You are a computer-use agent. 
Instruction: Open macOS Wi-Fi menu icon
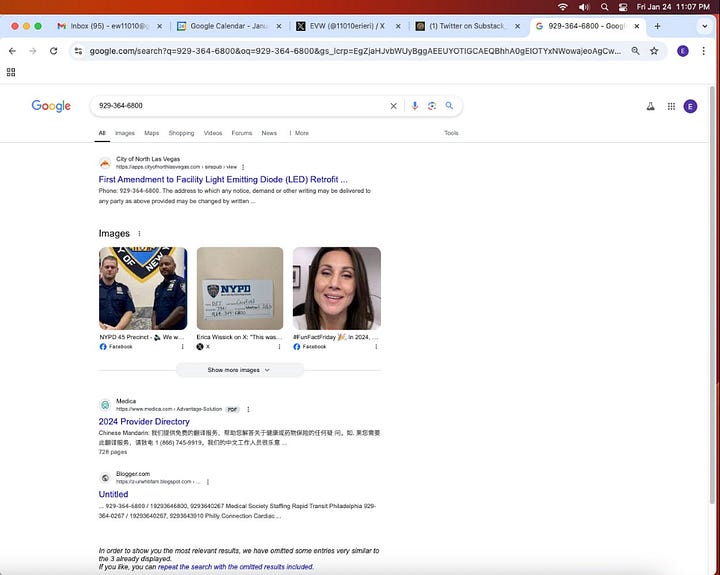pyautogui.click(x=562, y=7)
